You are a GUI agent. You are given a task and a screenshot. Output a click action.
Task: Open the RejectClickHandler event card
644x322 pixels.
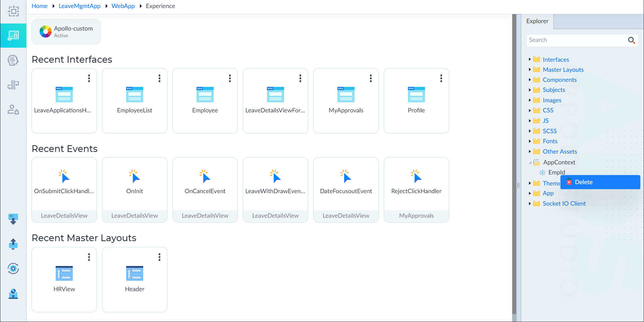(x=416, y=190)
